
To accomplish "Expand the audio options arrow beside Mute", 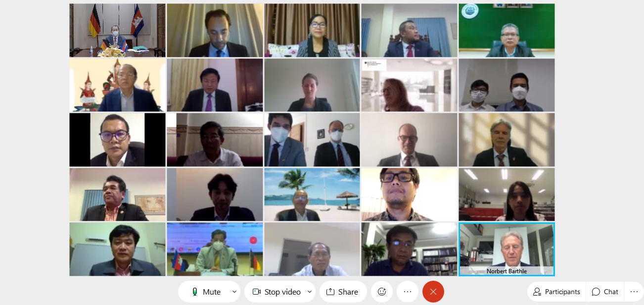I will (x=234, y=292).
